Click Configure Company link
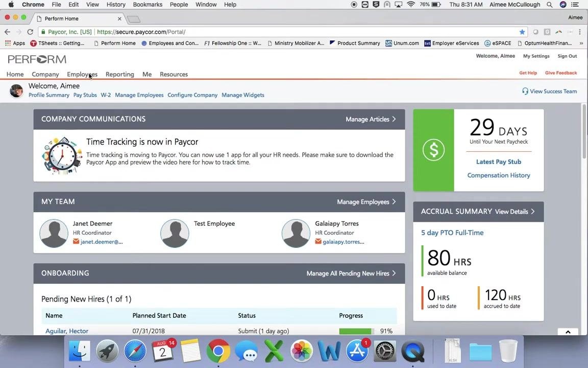The image size is (588, 368). click(192, 95)
